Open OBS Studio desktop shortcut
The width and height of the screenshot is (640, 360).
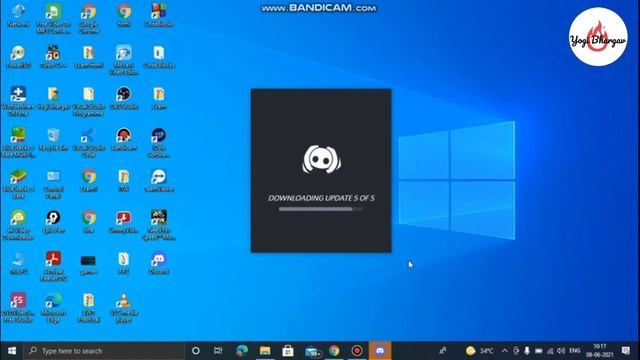(x=124, y=98)
